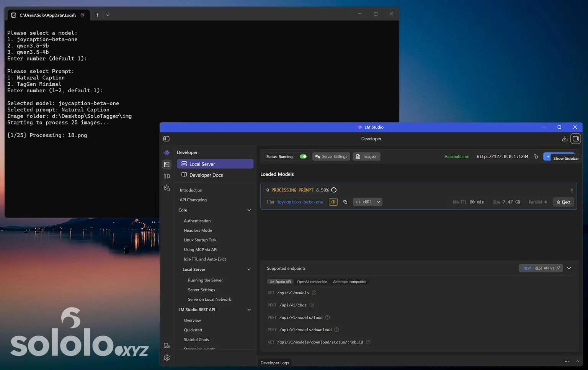Expand the Developer Logs panel with the up chevron

click(578, 361)
